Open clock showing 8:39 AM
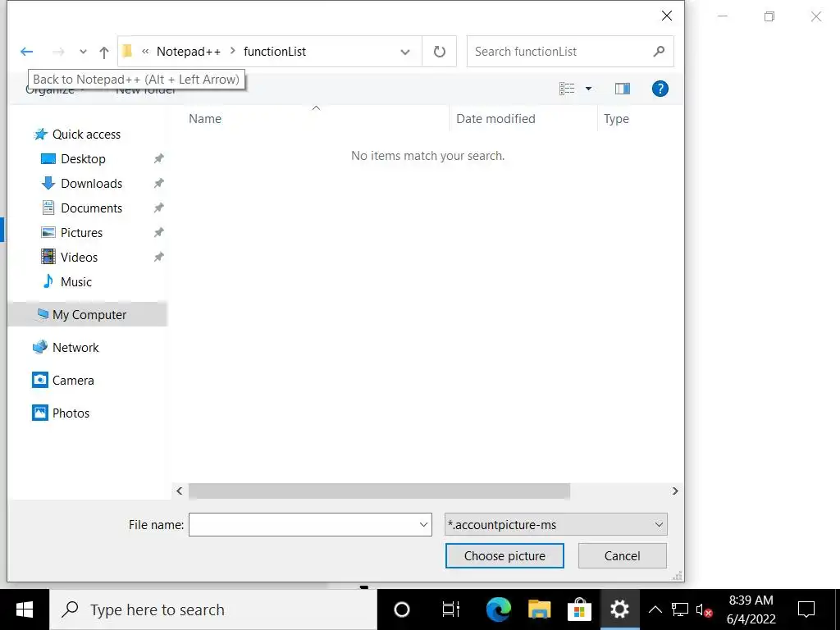The width and height of the screenshot is (840, 630). coord(751,609)
